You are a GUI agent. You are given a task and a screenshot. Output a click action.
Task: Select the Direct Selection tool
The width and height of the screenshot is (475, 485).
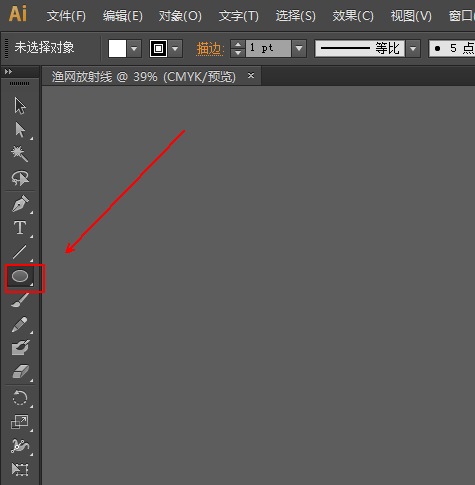coord(20,130)
